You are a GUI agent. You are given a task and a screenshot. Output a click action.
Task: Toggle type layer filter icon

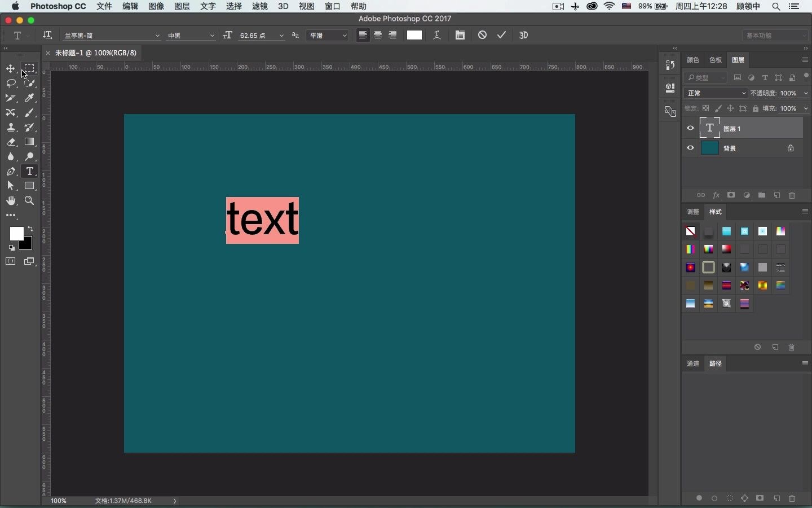point(765,77)
